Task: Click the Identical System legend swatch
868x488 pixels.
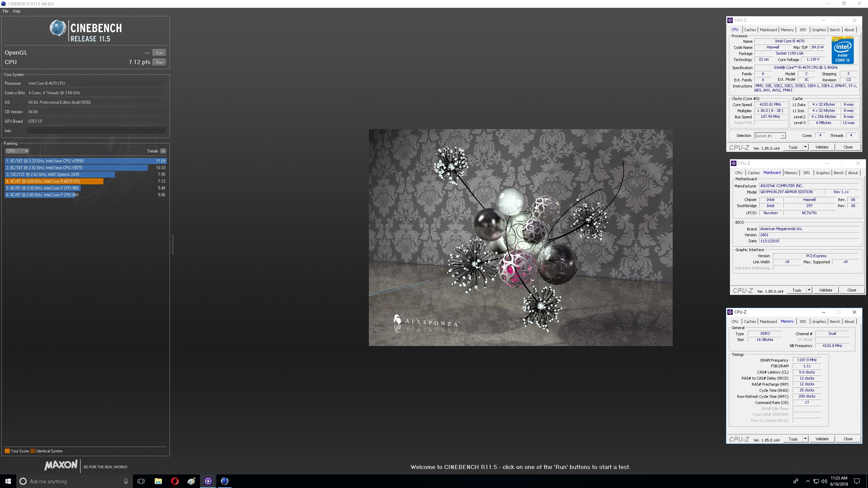Action: click(33, 451)
